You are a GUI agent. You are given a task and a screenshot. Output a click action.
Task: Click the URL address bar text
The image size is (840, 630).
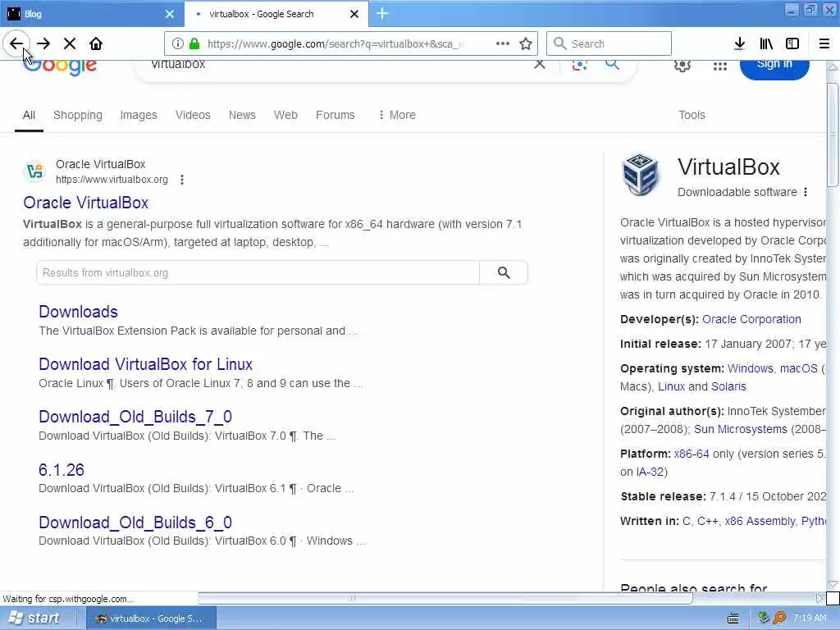336,44
